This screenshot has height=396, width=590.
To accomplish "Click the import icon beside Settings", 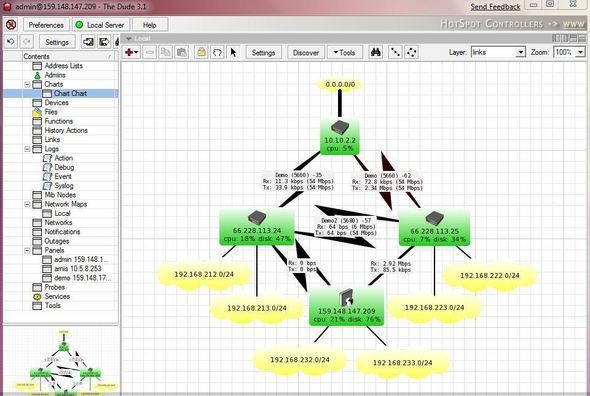I will [88, 42].
